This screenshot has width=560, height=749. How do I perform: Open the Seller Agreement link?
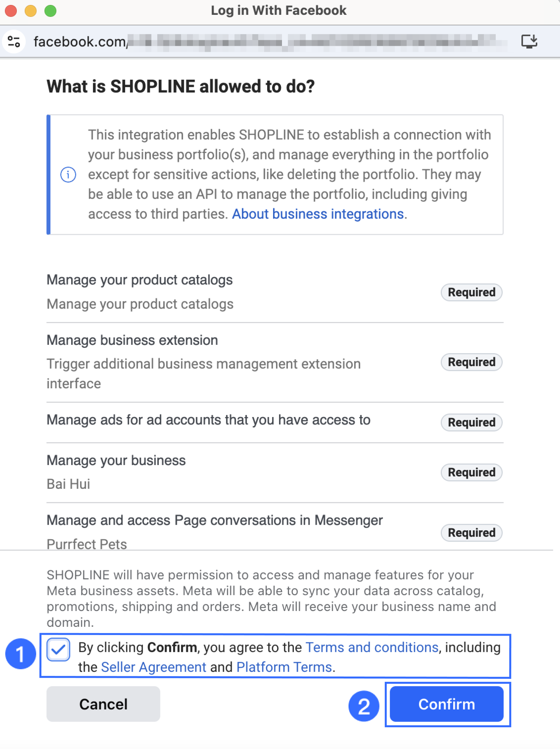[154, 667]
